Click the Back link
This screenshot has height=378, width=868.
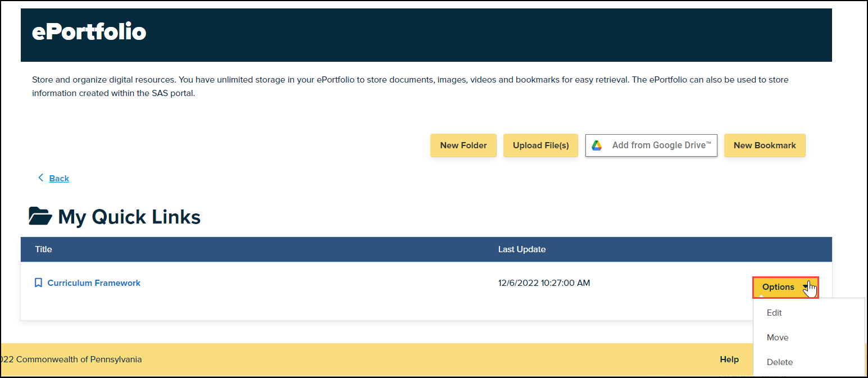(x=59, y=178)
